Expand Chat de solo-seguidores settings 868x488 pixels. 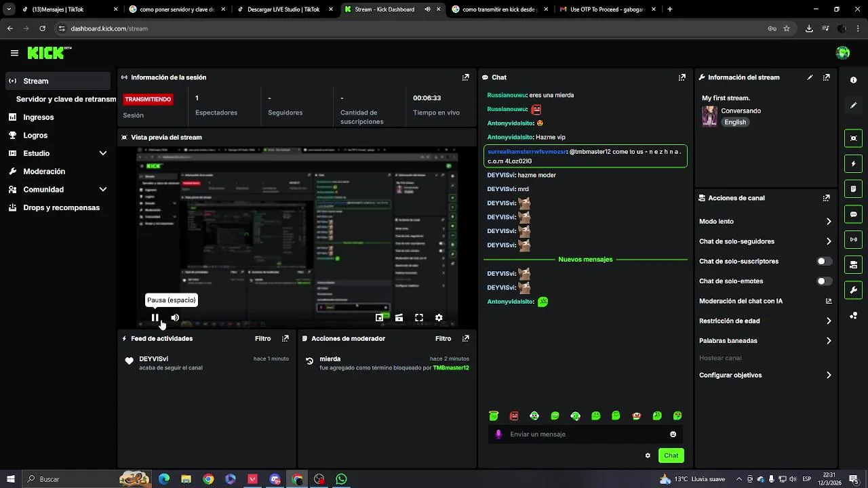829,241
